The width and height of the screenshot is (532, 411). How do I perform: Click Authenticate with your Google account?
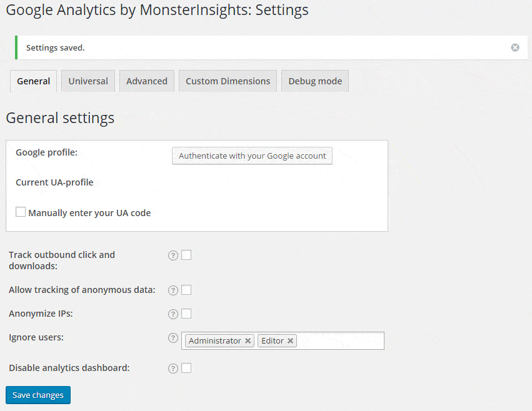pyautogui.click(x=252, y=156)
